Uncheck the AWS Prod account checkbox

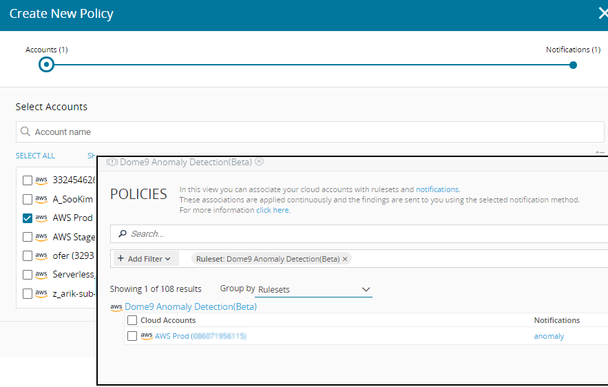click(27, 218)
